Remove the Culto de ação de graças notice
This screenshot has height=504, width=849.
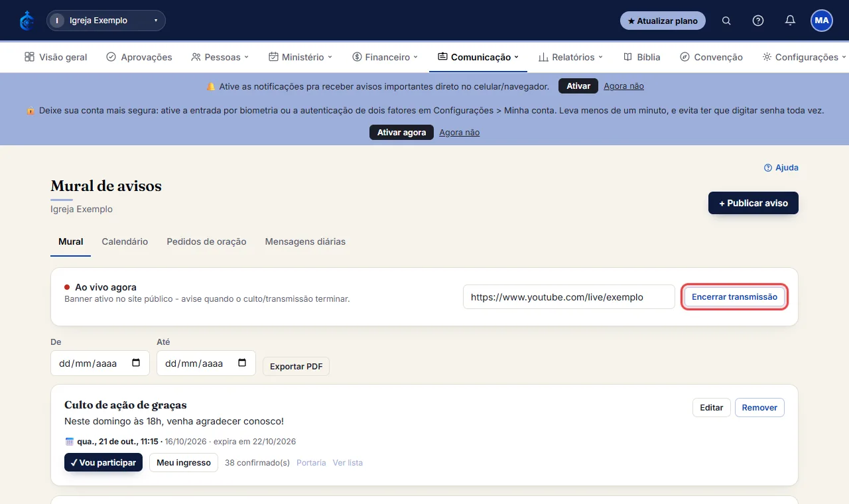pyautogui.click(x=759, y=407)
